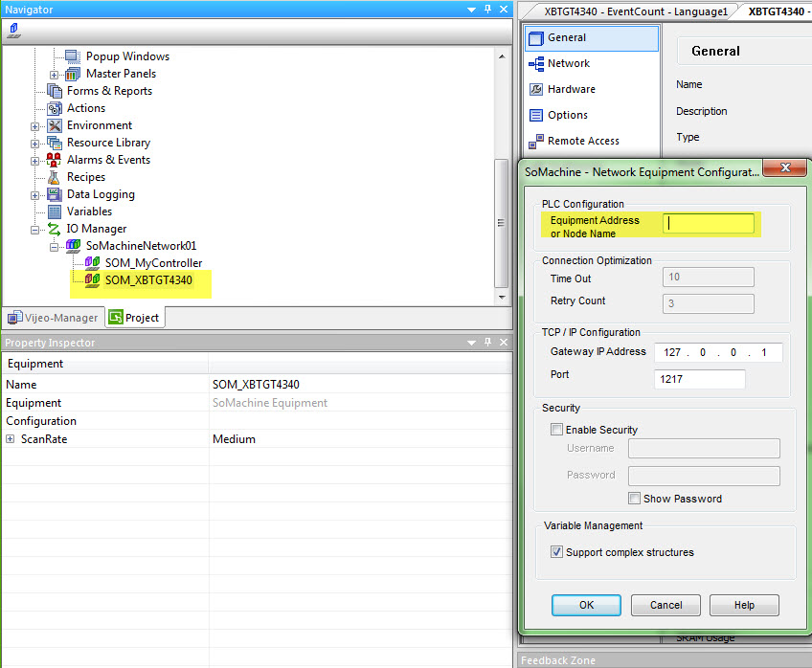This screenshot has width=812, height=668.
Task: Click the Navigator toolbar device icon
Action: pos(13,31)
